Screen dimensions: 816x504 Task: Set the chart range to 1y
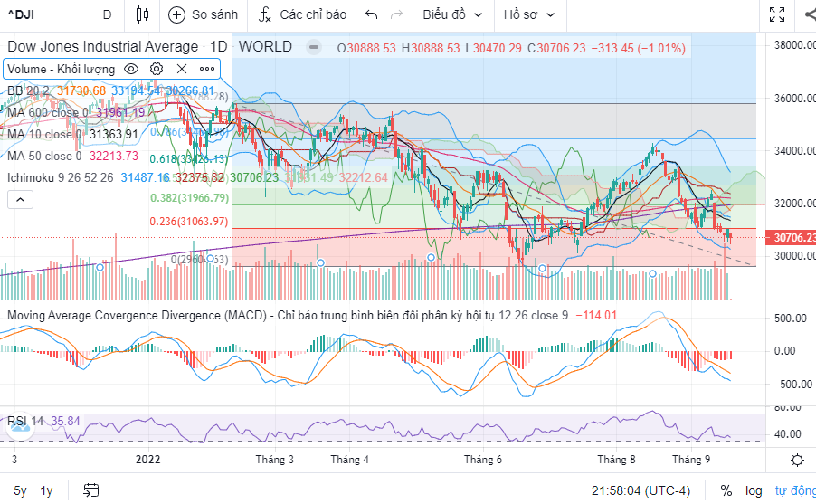(47, 490)
